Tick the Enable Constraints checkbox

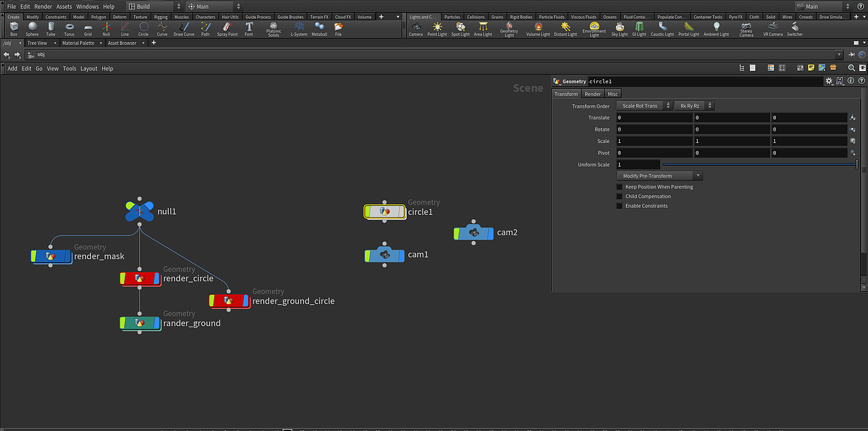[619, 206]
